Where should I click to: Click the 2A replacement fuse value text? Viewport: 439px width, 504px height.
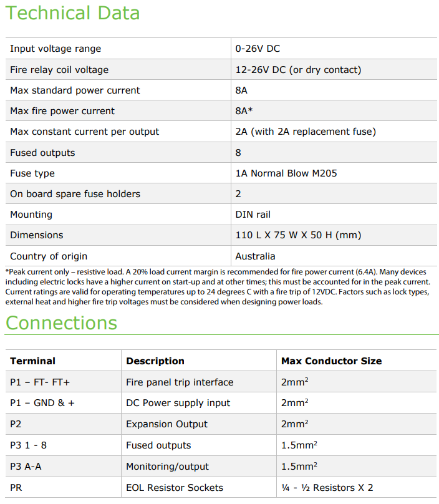306,132
